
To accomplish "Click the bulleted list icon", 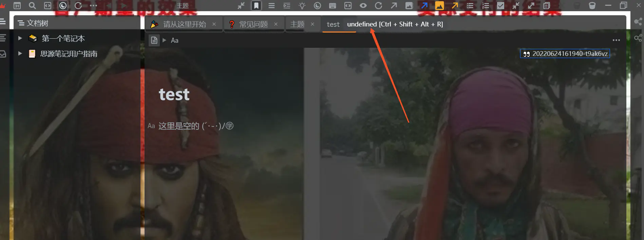I will tap(470, 5).
